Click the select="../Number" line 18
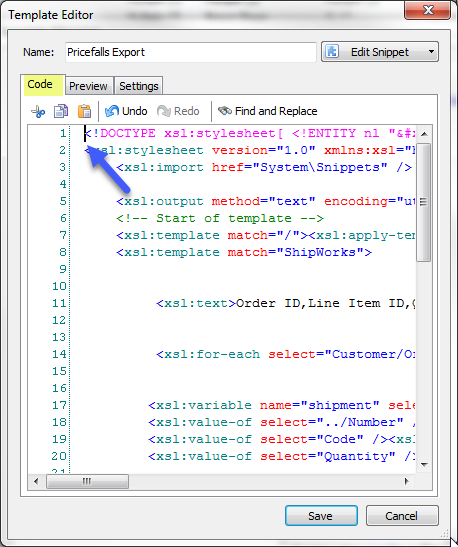Screen dimensions: 458x547 tap(281, 422)
